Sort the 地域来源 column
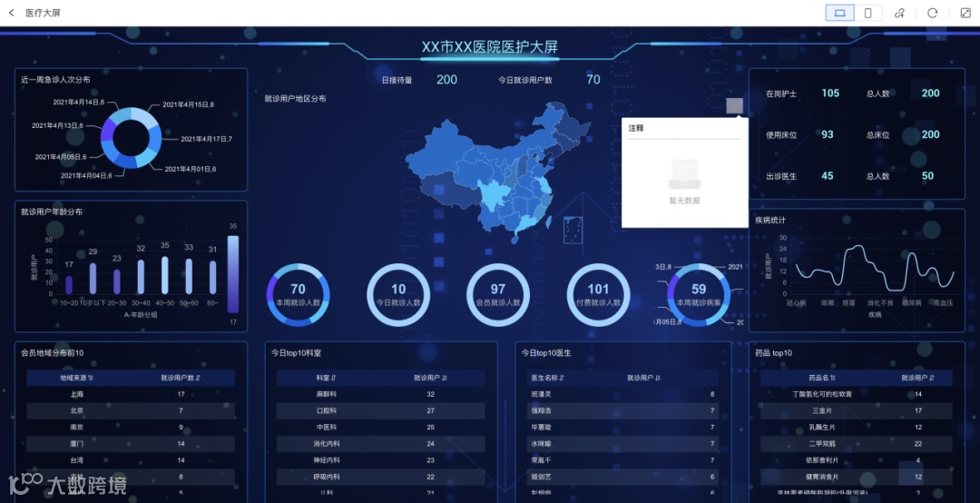The width and height of the screenshot is (980, 503). [91, 378]
